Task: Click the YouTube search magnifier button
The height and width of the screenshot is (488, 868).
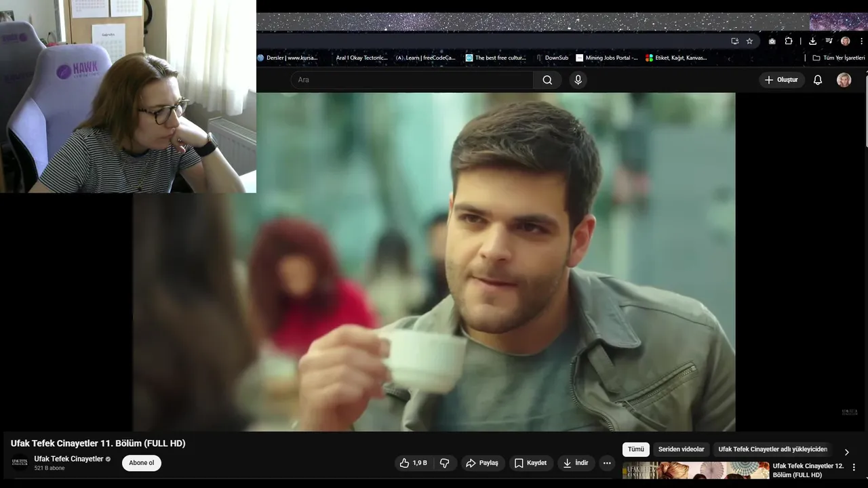Action: [547, 80]
